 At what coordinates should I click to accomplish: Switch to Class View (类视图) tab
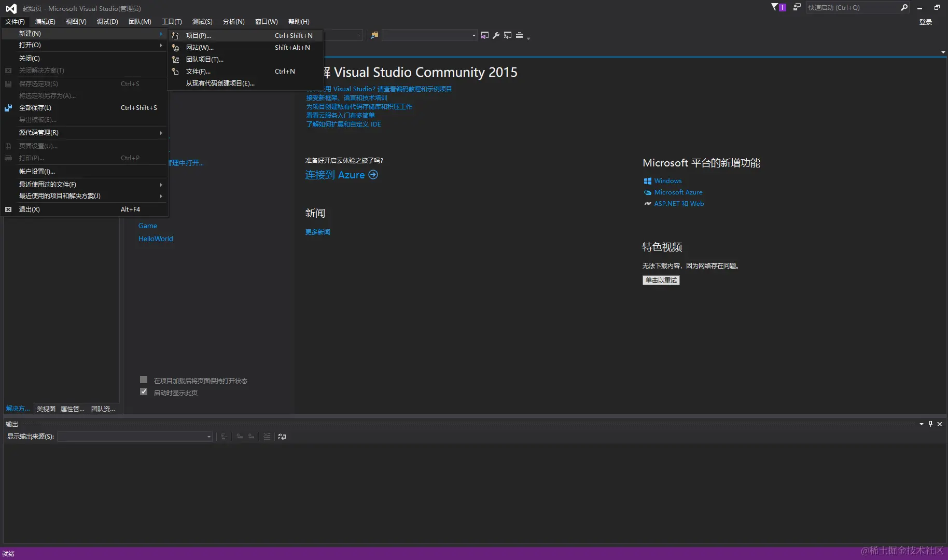click(x=46, y=409)
